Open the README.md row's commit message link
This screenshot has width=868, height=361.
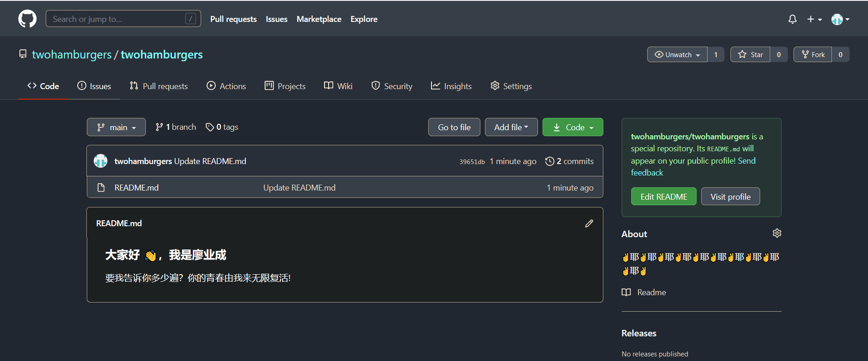(x=299, y=188)
